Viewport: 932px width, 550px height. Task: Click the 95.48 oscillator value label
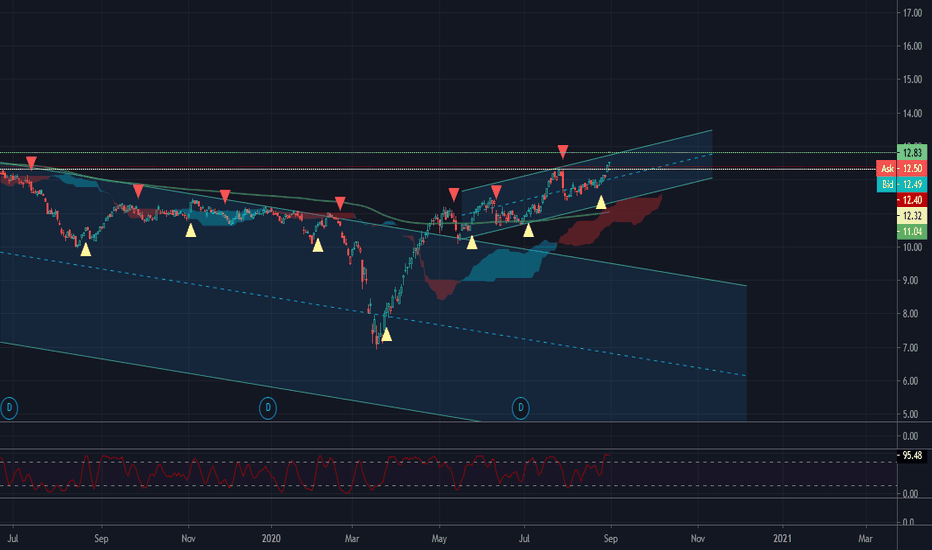pyautogui.click(x=912, y=455)
